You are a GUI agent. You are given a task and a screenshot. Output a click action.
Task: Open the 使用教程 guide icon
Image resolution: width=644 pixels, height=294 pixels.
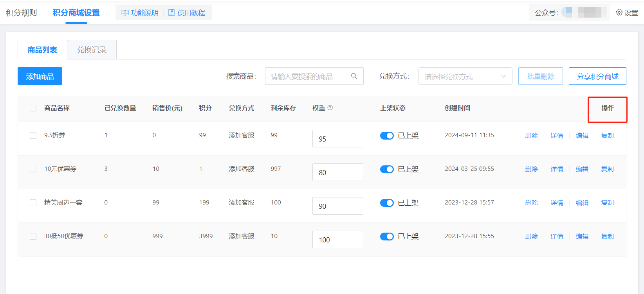[x=171, y=13]
